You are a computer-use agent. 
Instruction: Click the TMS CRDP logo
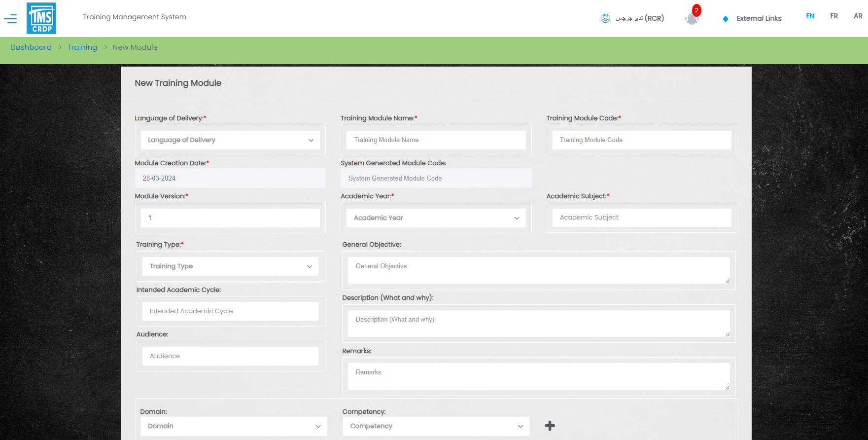pos(41,18)
